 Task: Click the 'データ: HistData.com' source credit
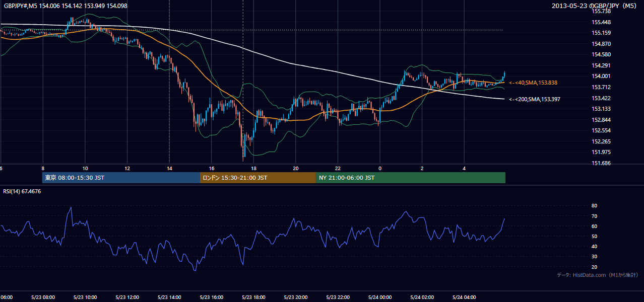pos(597,275)
